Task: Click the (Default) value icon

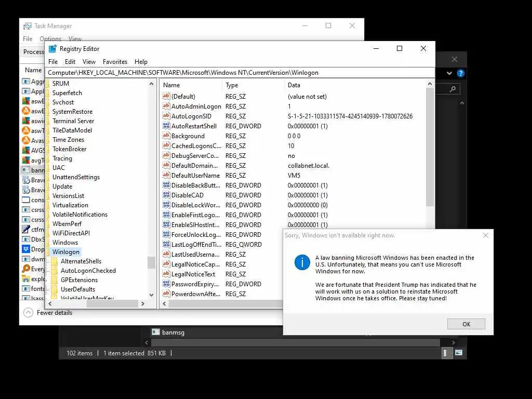Action: click(166, 96)
